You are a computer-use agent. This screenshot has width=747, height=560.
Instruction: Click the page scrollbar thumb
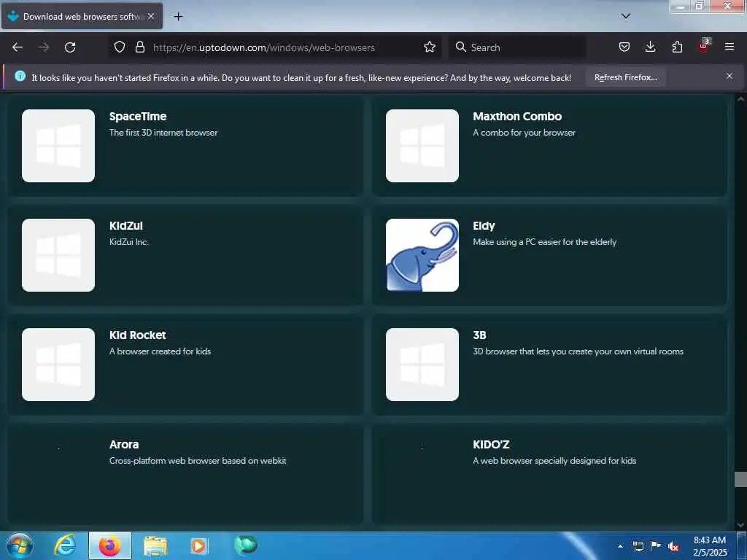(x=740, y=479)
